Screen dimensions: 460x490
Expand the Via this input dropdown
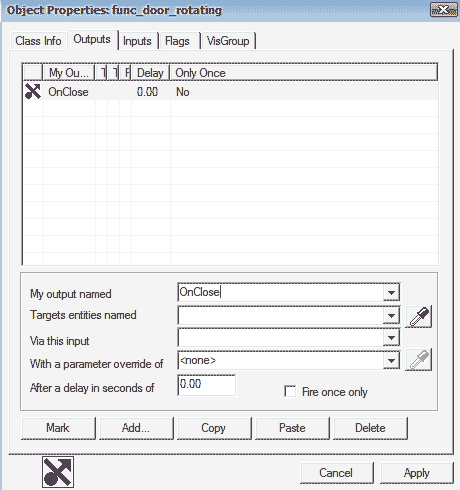point(391,338)
